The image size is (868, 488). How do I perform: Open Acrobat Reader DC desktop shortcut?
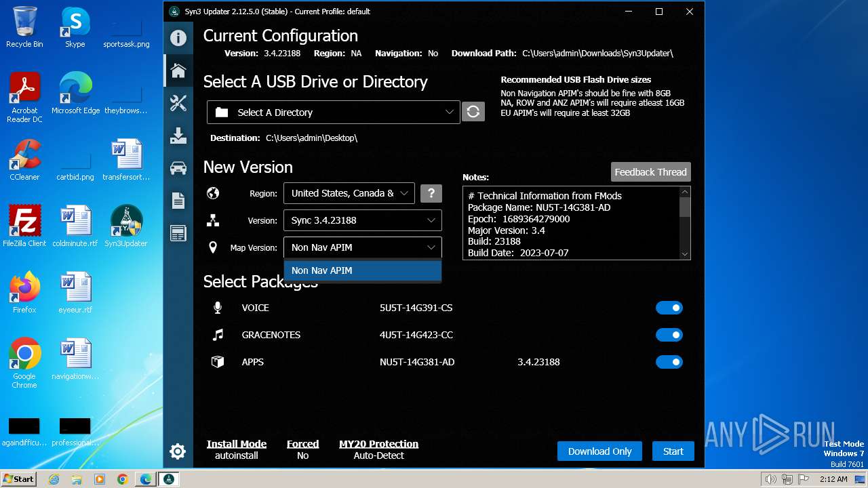pyautogui.click(x=25, y=98)
